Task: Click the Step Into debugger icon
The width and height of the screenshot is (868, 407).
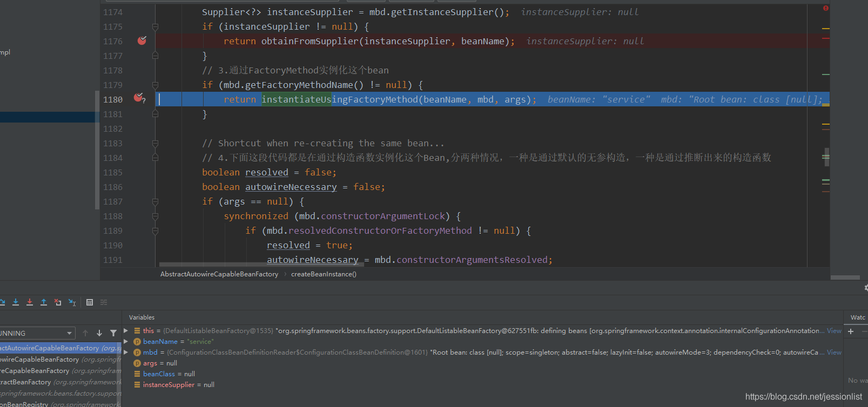Action: point(16,302)
